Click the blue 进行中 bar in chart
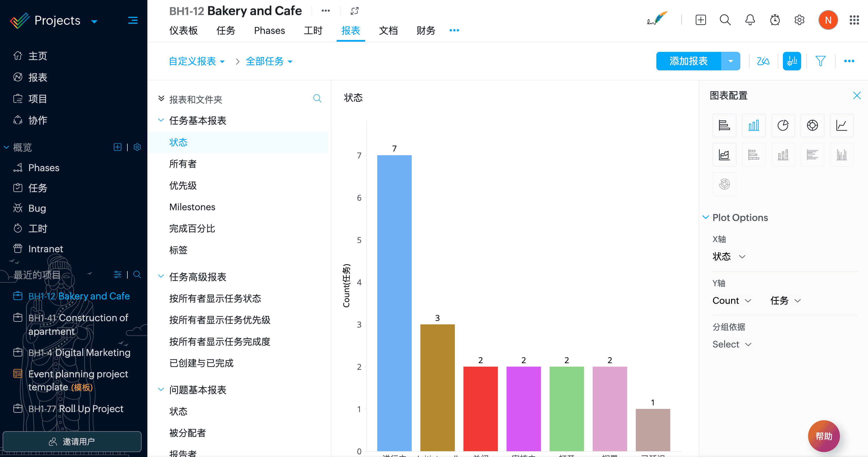The height and width of the screenshot is (457, 868). (394, 303)
